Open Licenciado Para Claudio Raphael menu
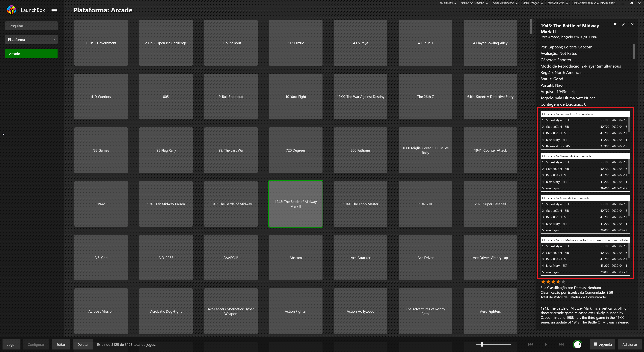 (594, 3)
